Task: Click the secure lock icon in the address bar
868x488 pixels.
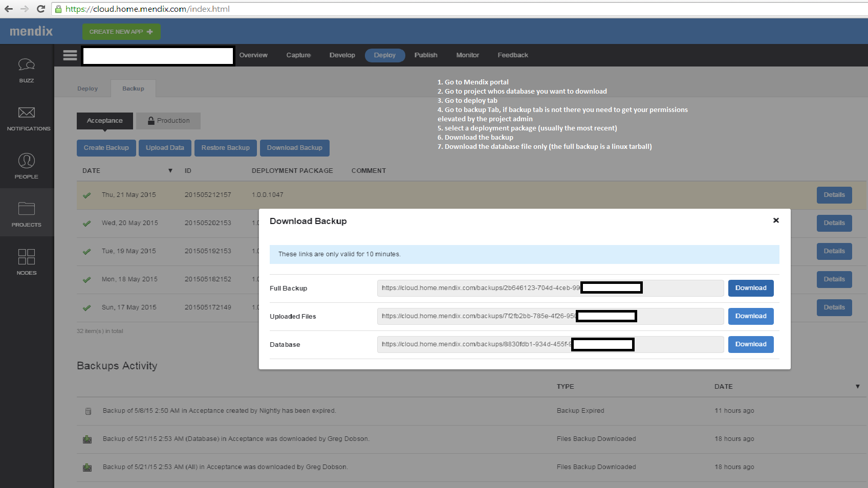Action: [58, 9]
